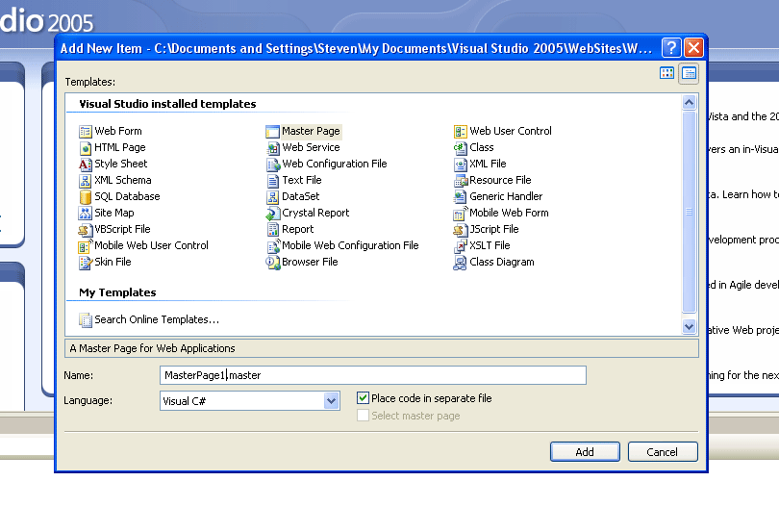Choose the HTML Page template icon

click(86, 147)
